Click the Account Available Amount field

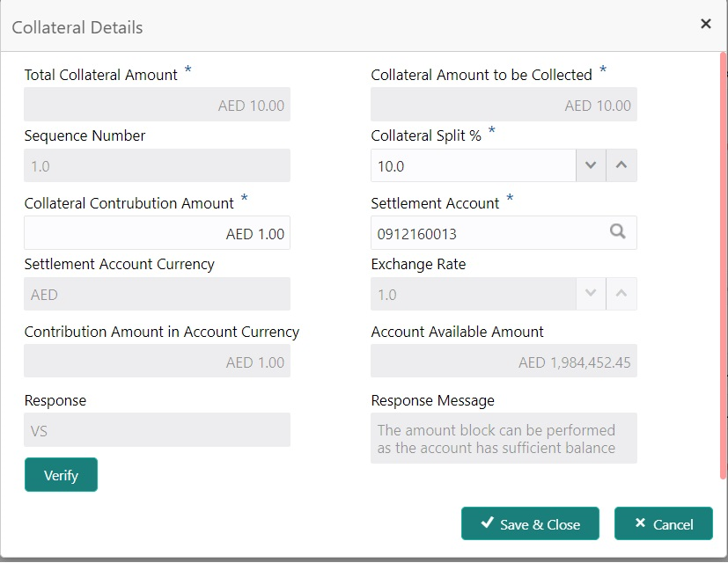(504, 362)
